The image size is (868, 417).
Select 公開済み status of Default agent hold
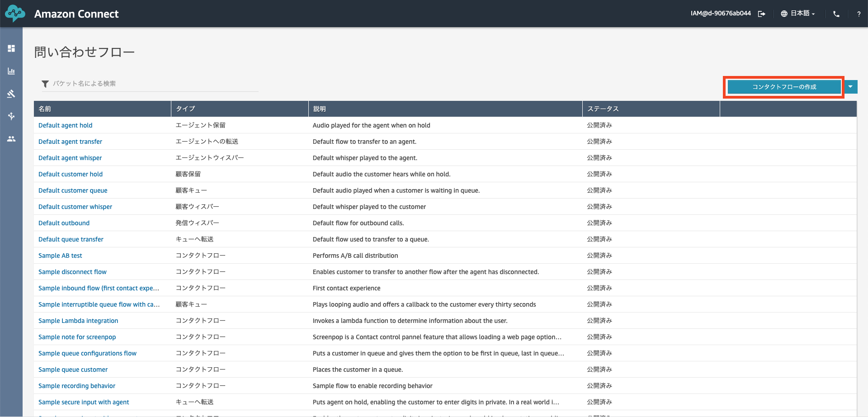(x=599, y=125)
